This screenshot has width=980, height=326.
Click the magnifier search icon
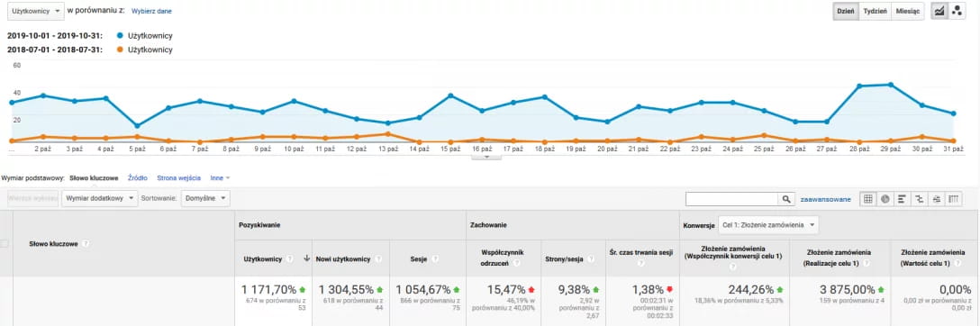[x=785, y=199]
